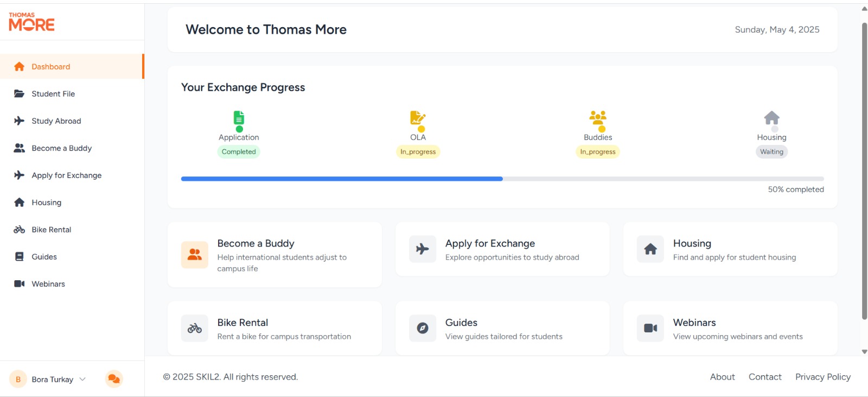Click the gray Housing progress icon
The width and height of the screenshot is (868, 397).
tap(772, 118)
